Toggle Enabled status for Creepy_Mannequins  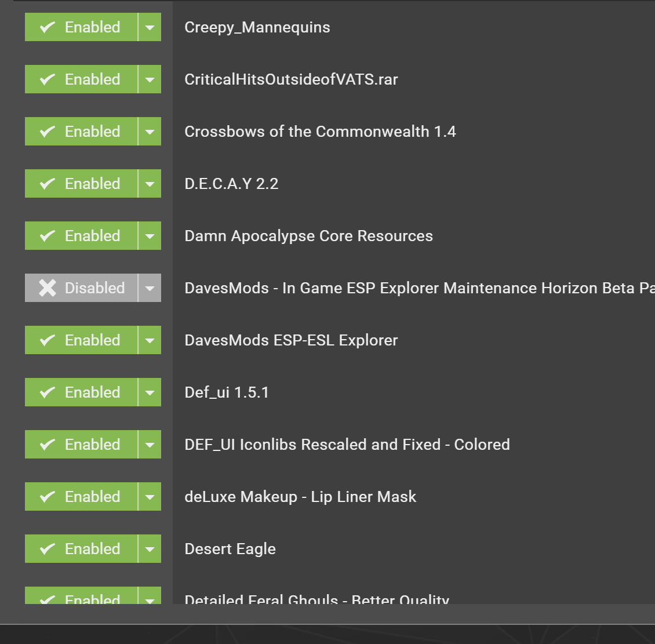[x=81, y=27]
